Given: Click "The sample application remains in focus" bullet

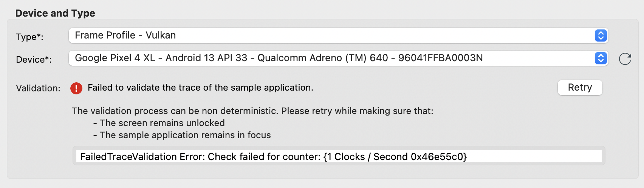Looking at the screenshot, I should pyautogui.click(x=185, y=135).
